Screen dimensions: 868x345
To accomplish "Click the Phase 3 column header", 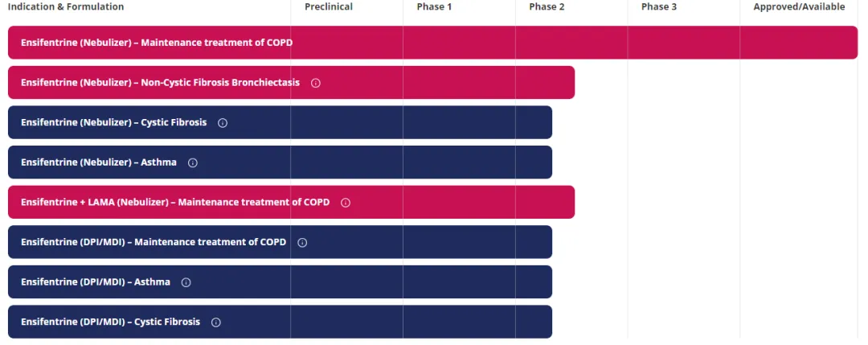I will (x=659, y=7).
